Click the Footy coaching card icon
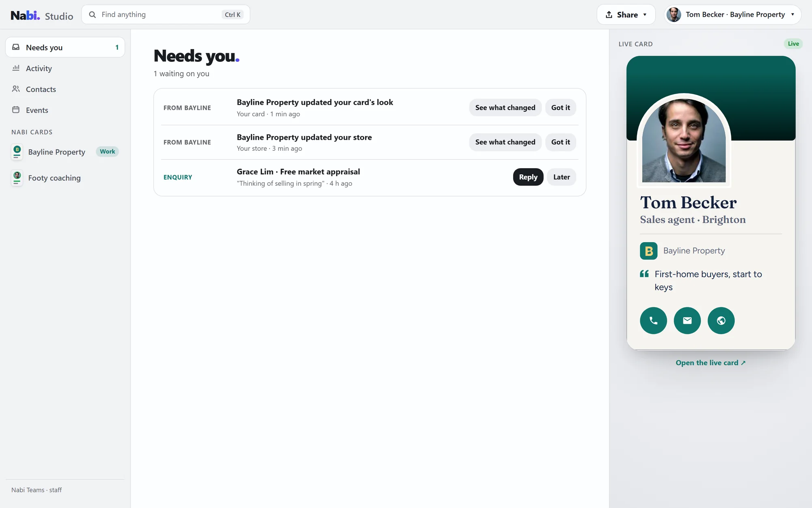 pos(17,178)
